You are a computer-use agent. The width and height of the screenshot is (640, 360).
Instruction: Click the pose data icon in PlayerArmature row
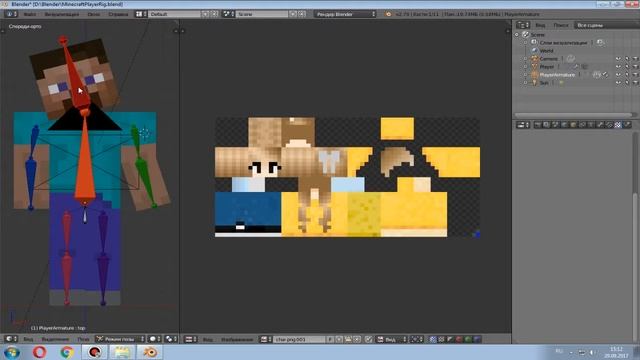click(597, 75)
